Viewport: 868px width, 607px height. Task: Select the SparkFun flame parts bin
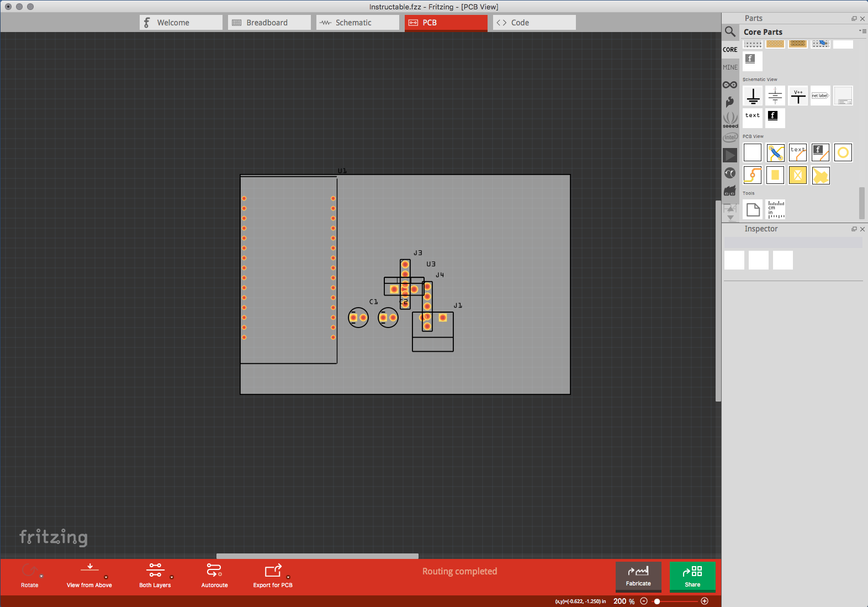point(730,102)
